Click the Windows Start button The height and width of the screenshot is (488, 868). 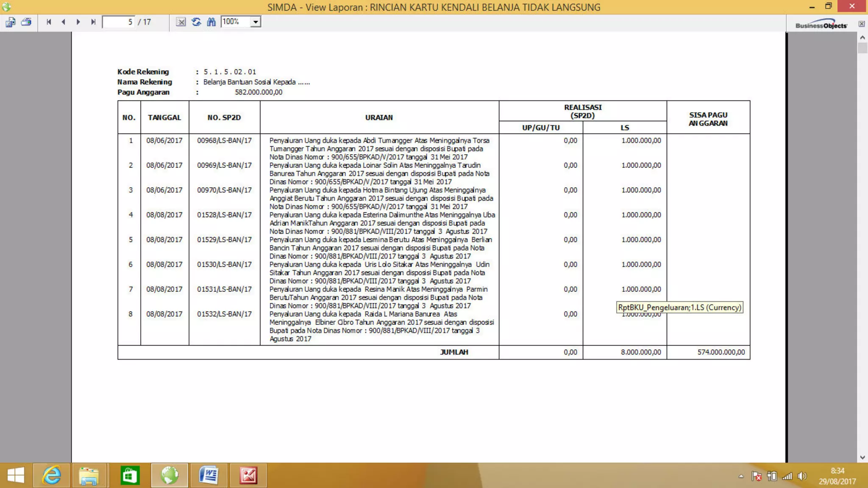(16, 475)
